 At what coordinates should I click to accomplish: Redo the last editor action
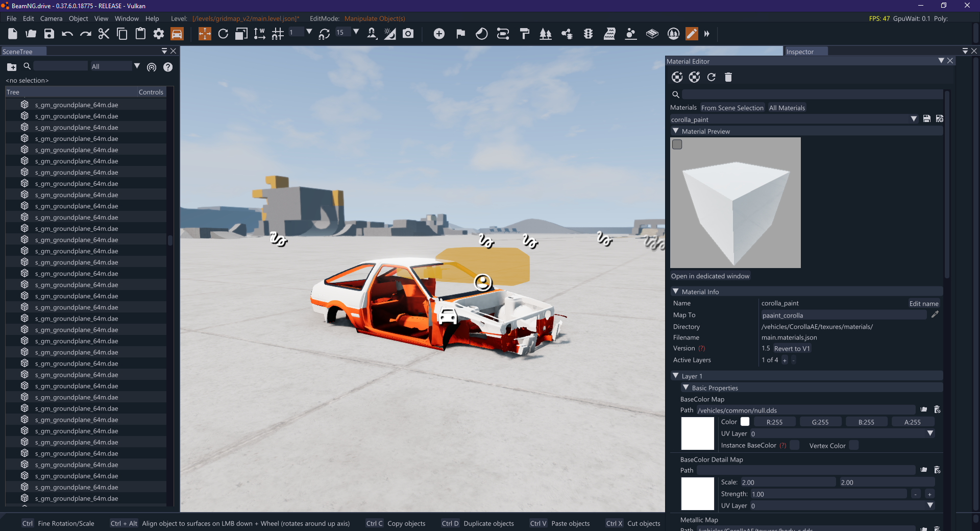[x=86, y=34]
